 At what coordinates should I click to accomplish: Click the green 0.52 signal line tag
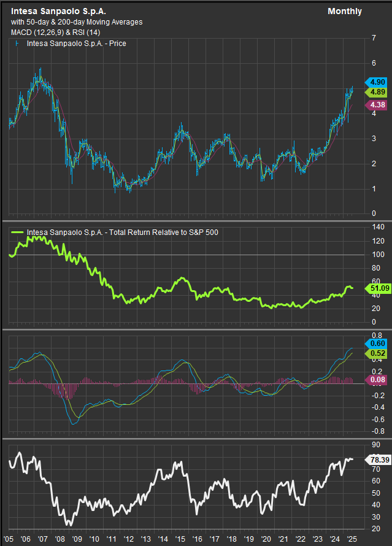click(376, 353)
